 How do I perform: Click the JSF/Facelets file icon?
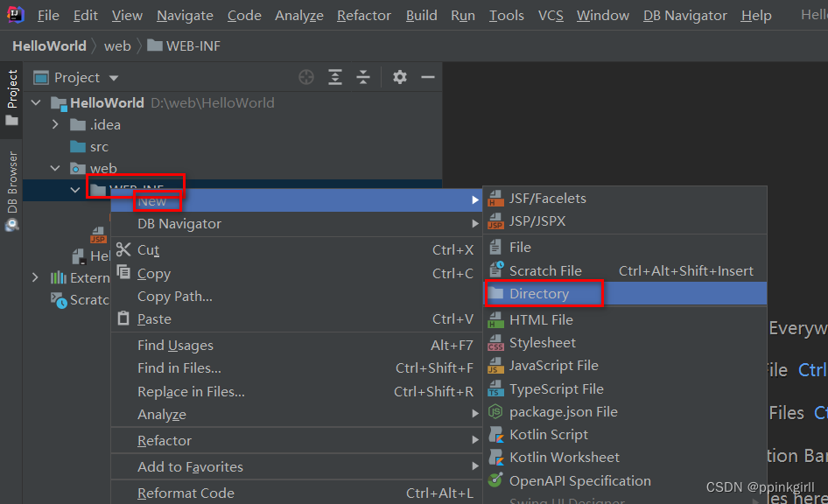coord(495,199)
